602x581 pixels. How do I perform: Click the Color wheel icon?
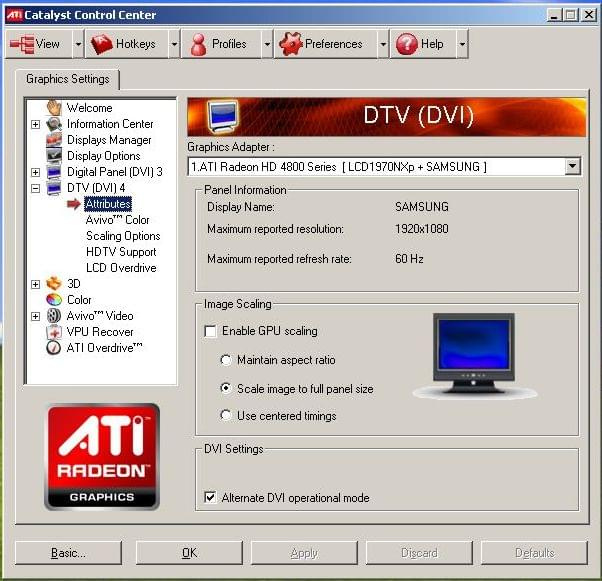pyautogui.click(x=54, y=300)
